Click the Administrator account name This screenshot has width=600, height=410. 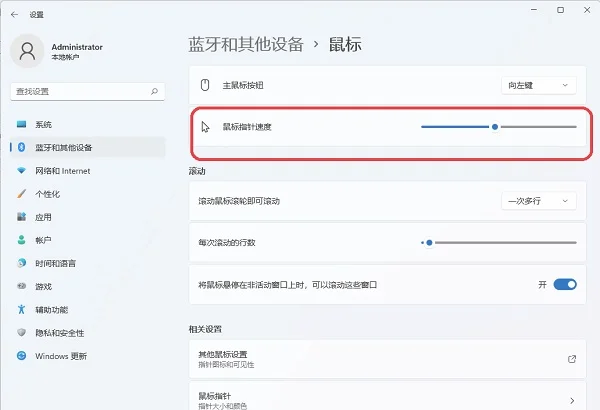click(77, 47)
